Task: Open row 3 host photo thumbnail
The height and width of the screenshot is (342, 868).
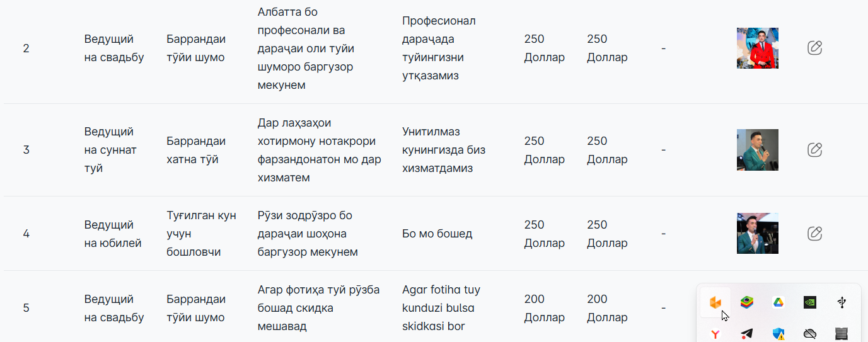Action: click(x=758, y=150)
